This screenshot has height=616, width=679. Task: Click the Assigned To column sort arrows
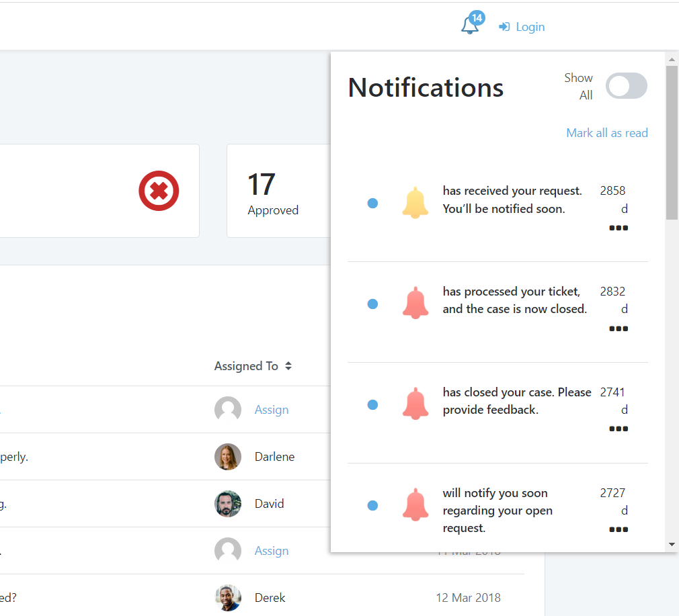[x=288, y=365]
